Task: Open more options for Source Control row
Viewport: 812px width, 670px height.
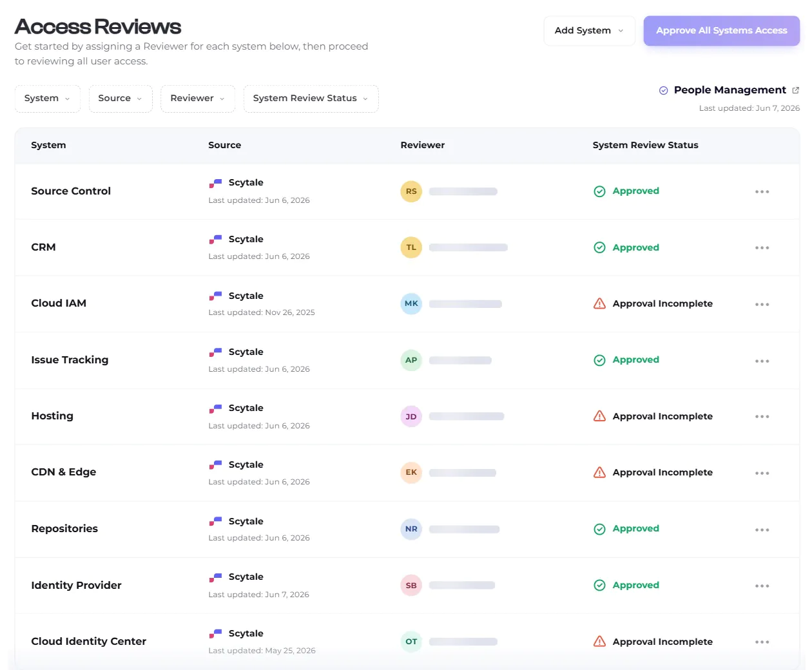Action: (x=762, y=191)
